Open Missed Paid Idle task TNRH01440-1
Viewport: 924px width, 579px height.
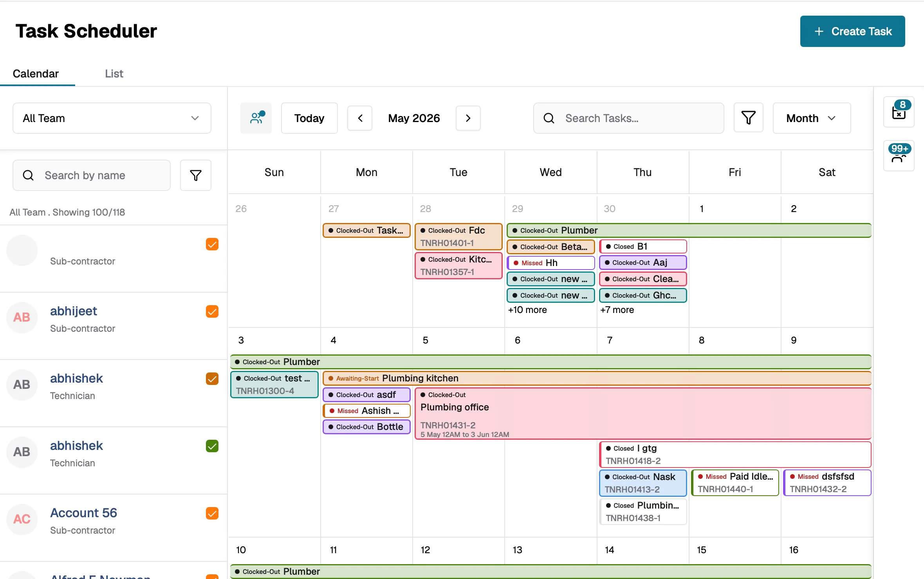[x=735, y=483]
